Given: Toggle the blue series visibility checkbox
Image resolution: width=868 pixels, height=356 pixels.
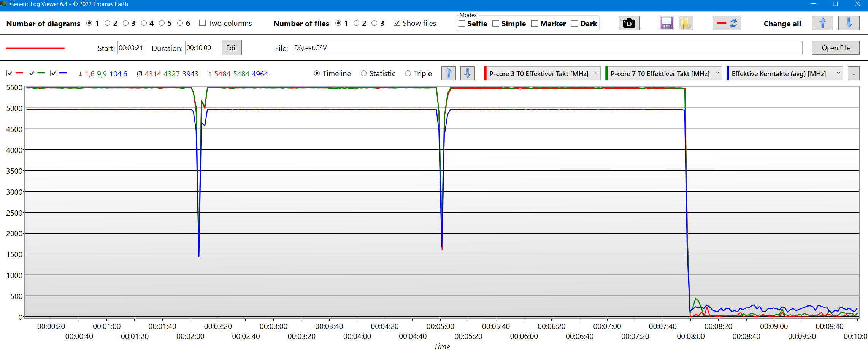Looking at the screenshot, I should click(54, 73).
